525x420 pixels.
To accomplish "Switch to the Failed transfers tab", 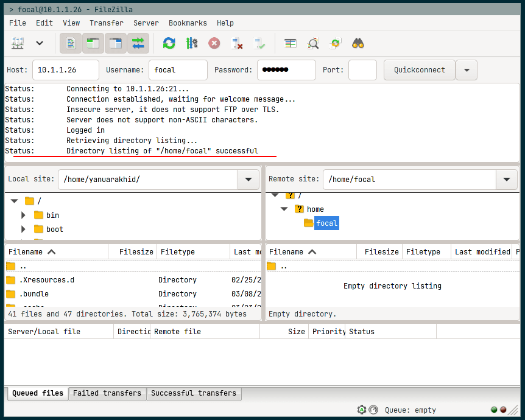I will (107, 393).
